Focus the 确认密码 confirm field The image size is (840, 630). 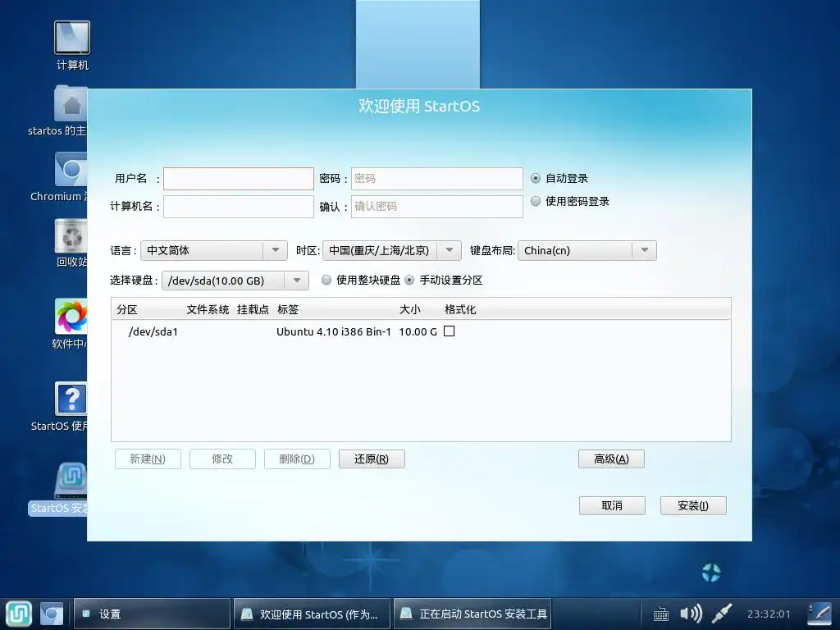[x=437, y=206]
